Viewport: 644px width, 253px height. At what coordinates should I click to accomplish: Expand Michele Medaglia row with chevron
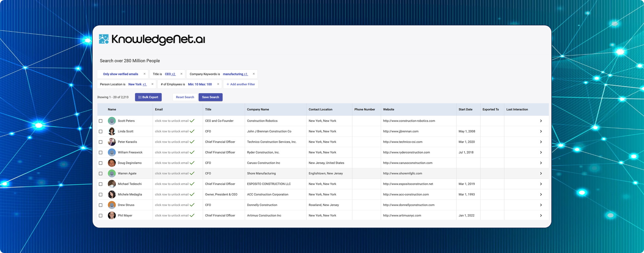point(541,194)
